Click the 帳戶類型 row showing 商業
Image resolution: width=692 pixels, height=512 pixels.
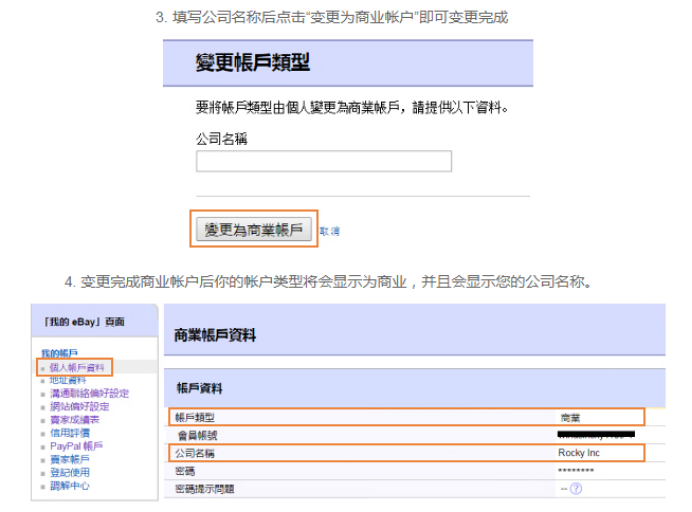405,417
